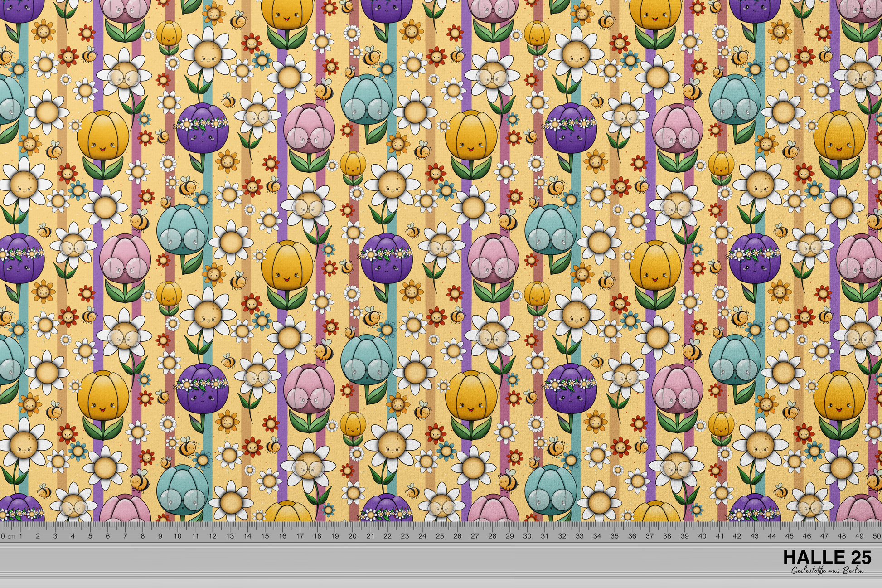This screenshot has height=588, width=882.
Task: Click the 10 mark on the ruler
Action: tap(177, 536)
